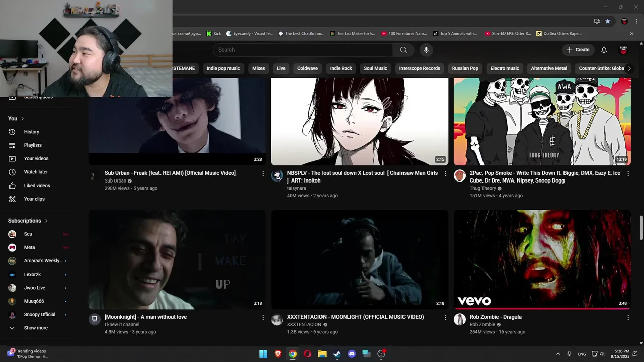The height and width of the screenshot is (362, 644).
Task: Open Thug Theory channel avatar
Action: coord(459,175)
